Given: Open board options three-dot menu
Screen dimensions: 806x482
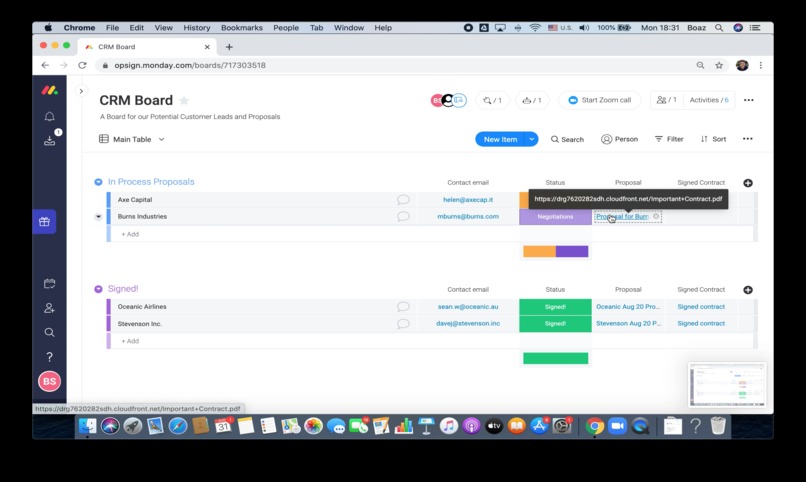Looking at the screenshot, I should [748, 100].
